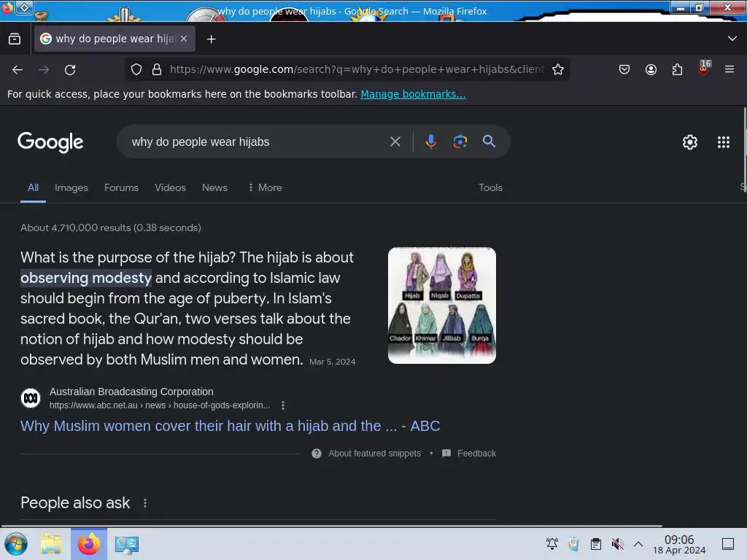Open Firefox application hamburger menu

click(x=729, y=69)
